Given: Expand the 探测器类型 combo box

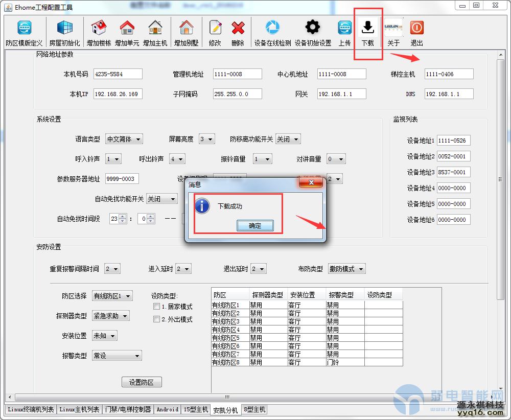Looking at the screenshot, I should point(110,316).
